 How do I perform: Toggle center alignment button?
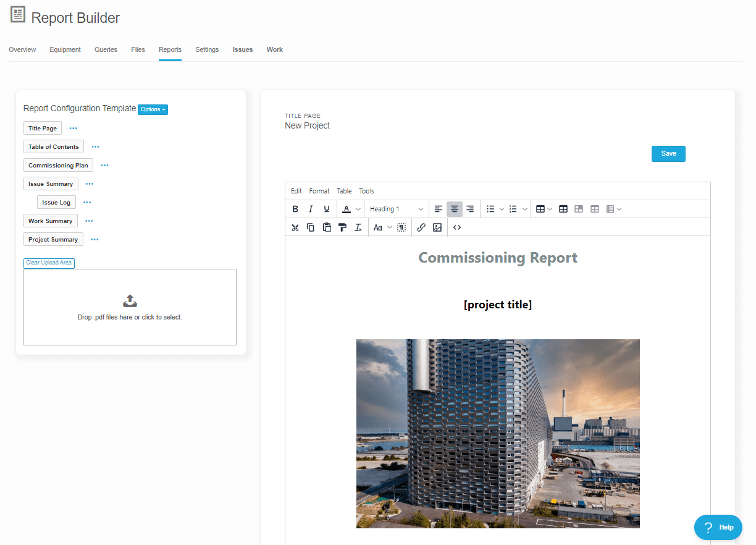[455, 209]
